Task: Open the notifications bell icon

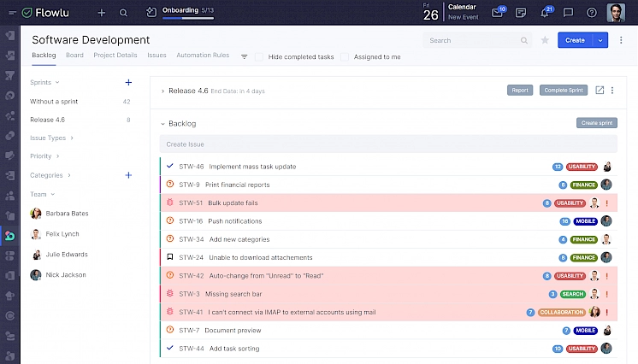Action: coord(545,13)
